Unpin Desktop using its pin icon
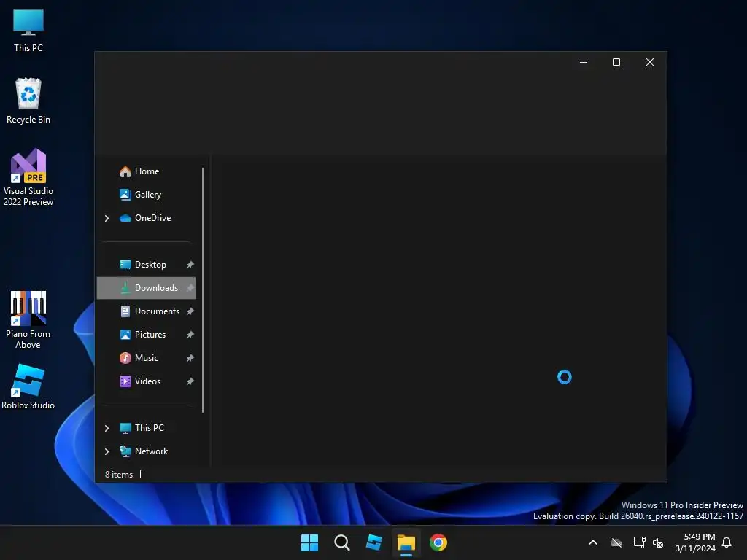Viewport: 747px width, 560px height. pos(190,265)
